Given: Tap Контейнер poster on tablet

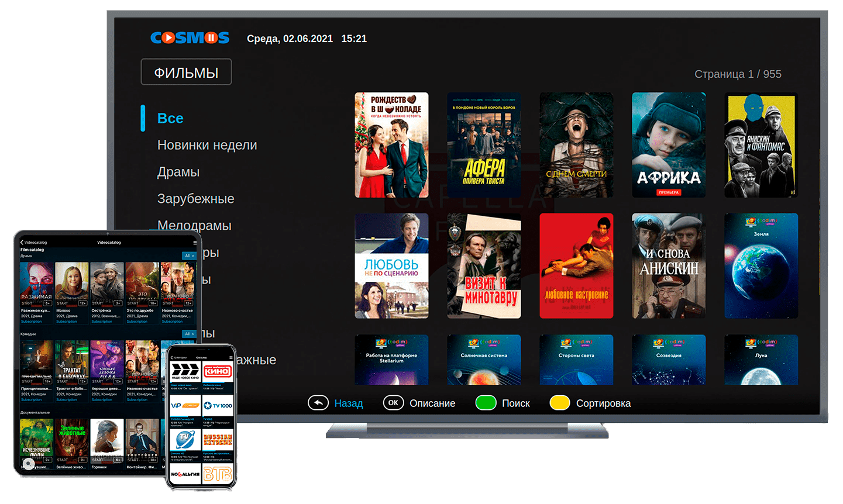Looking at the screenshot, I should pyautogui.click(x=142, y=441).
